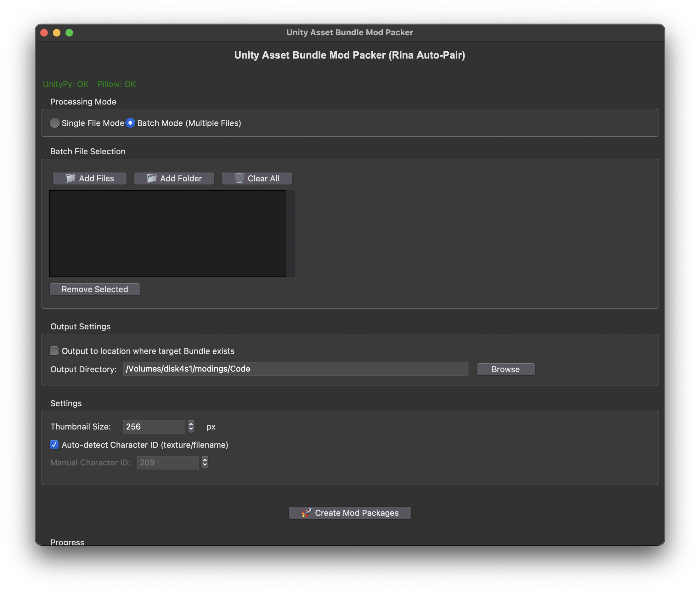Click the green zoom window button
The image size is (700, 592).
click(69, 32)
